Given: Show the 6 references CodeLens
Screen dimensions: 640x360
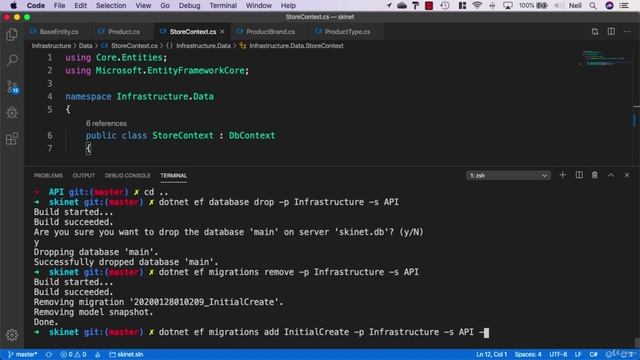Looking at the screenshot, I should click(x=106, y=123).
